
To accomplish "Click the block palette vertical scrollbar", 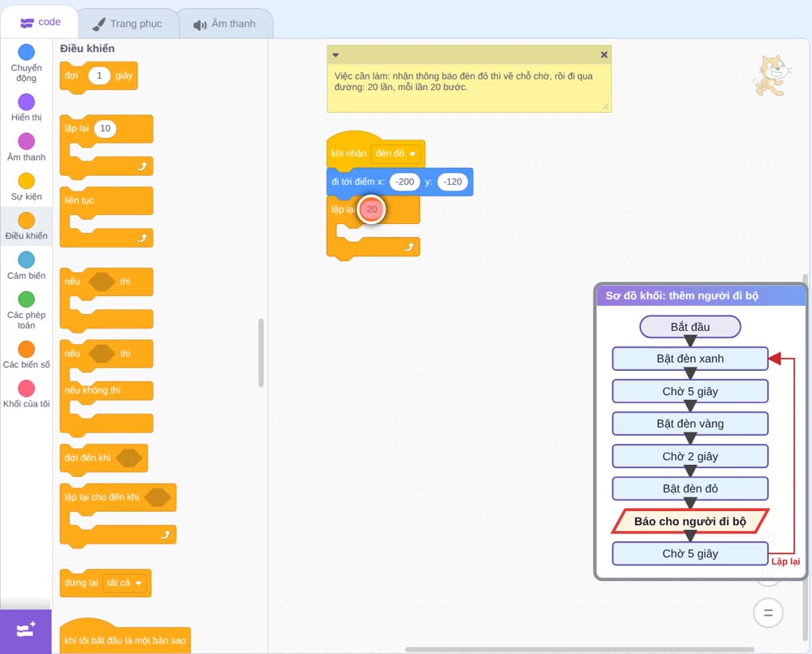I will coord(261,353).
